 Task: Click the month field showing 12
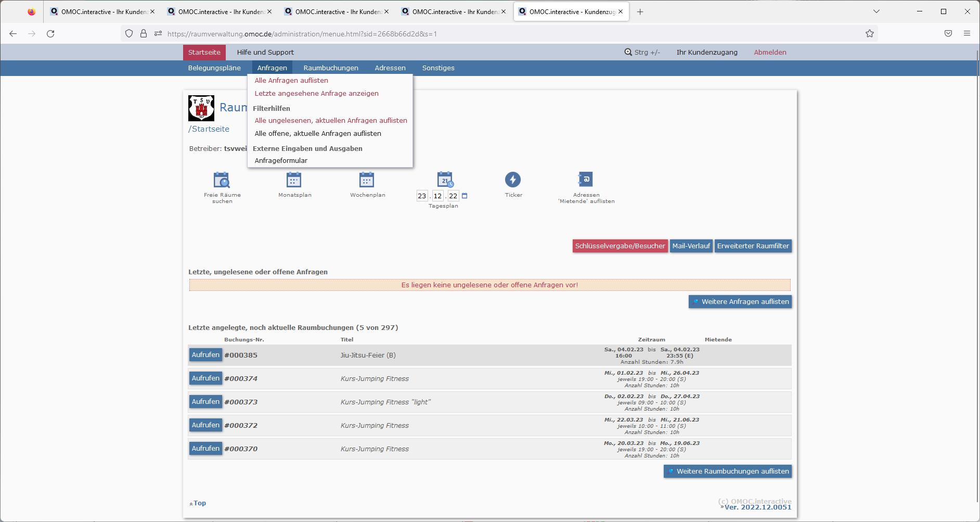437,196
